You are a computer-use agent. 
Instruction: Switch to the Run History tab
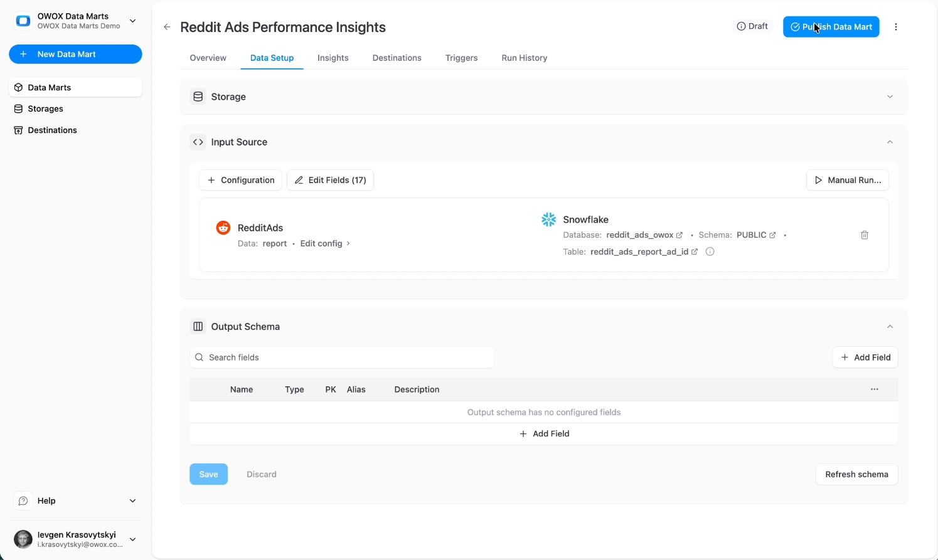pos(524,58)
